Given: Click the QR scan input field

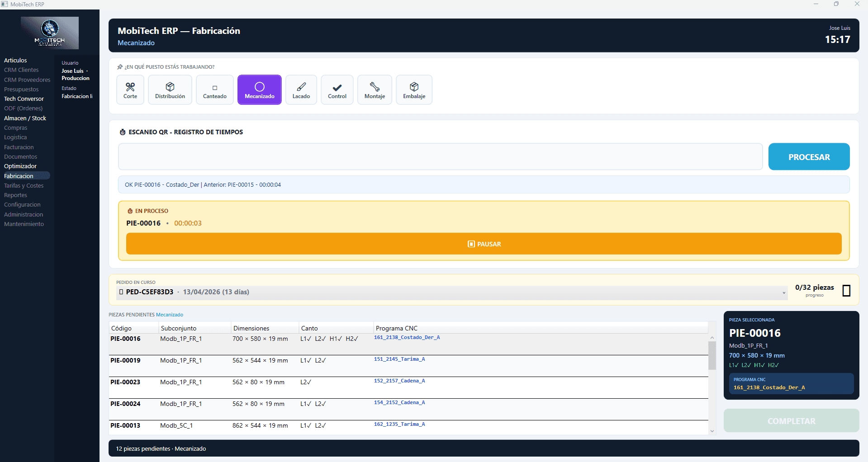Looking at the screenshot, I should click(440, 157).
